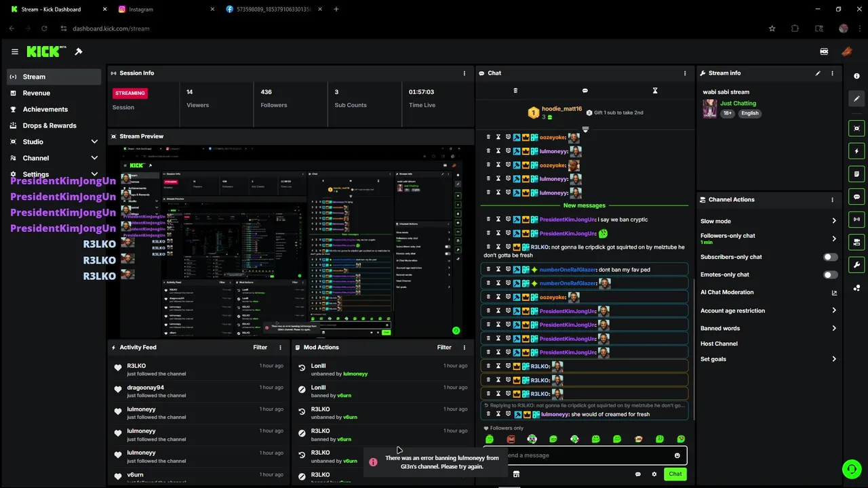Click Host Channel action
This screenshot has width=868, height=488.
coord(719,344)
